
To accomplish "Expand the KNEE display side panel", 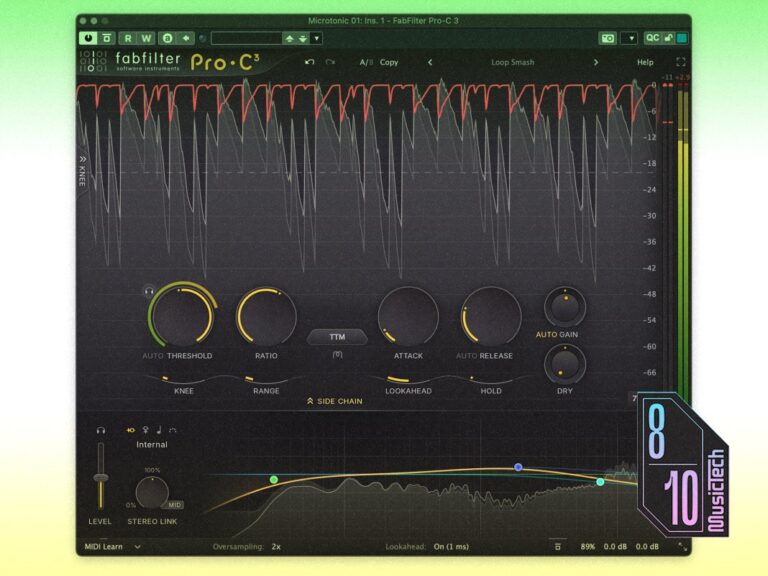I will tap(82, 170).
